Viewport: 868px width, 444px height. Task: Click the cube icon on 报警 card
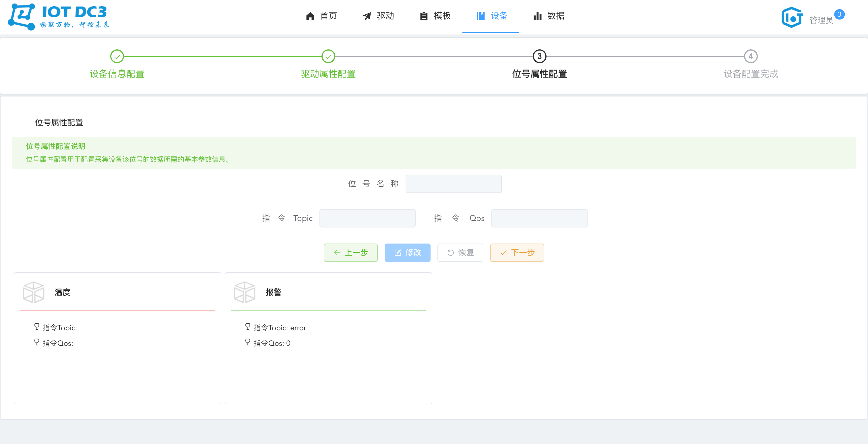[x=244, y=292]
